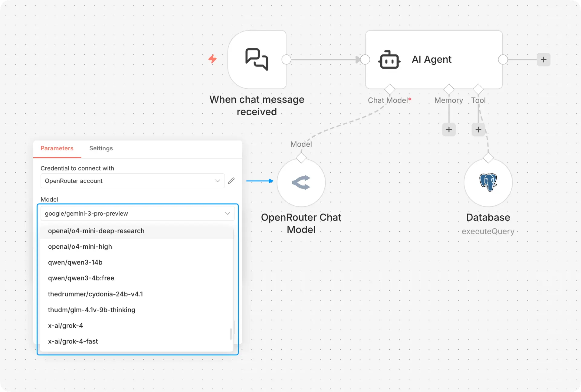
Task: Click the model list scrollbar thumb
Action: coord(231,334)
